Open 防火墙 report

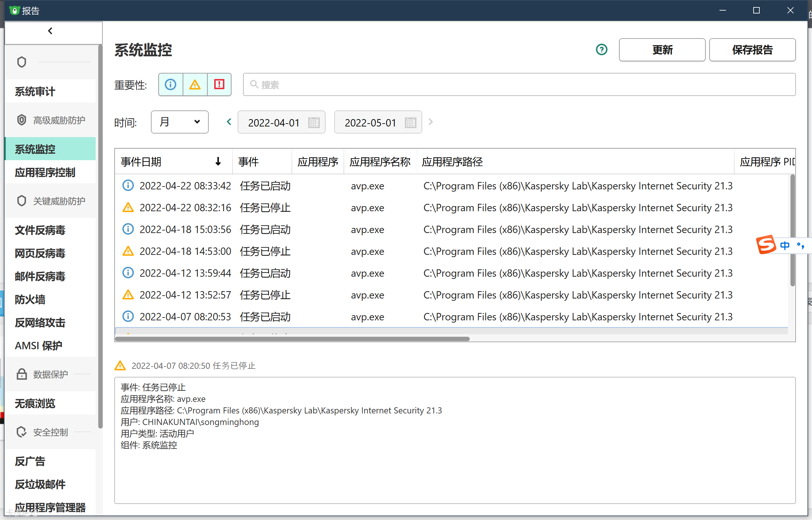click(x=50, y=299)
